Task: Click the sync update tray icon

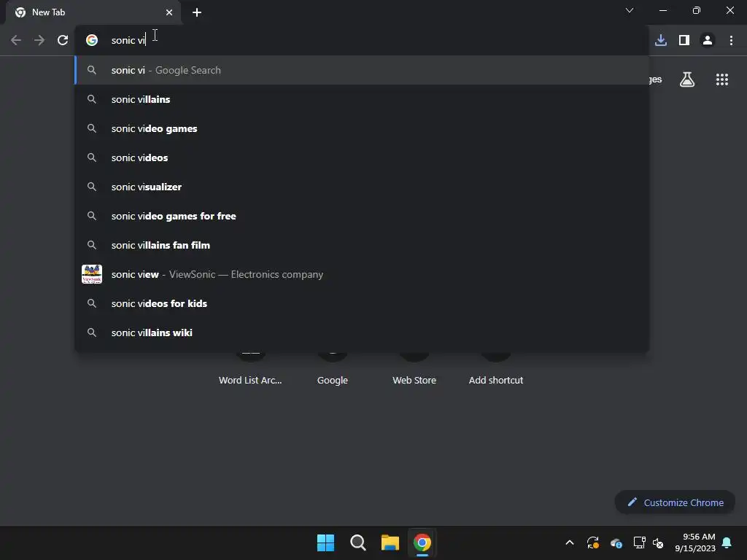Action: pyautogui.click(x=592, y=542)
